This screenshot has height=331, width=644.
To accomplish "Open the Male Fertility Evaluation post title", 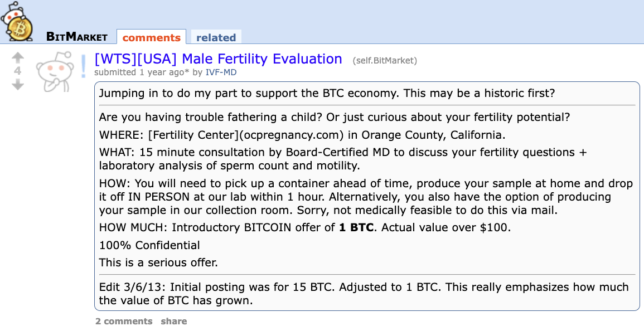I will pos(218,59).
